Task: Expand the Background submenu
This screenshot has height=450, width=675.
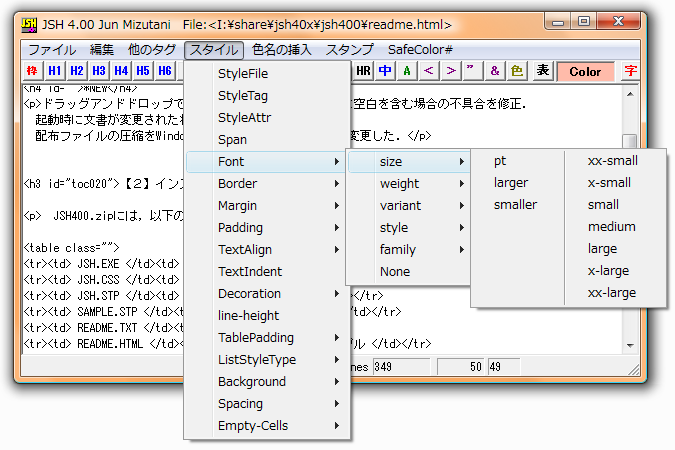Action: pos(267,381)
